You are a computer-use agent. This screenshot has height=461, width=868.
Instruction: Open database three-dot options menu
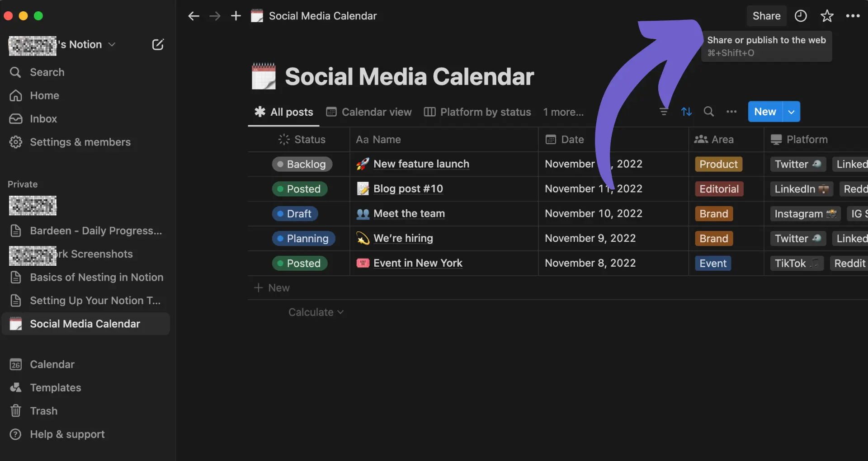click(x=731, y=112)
